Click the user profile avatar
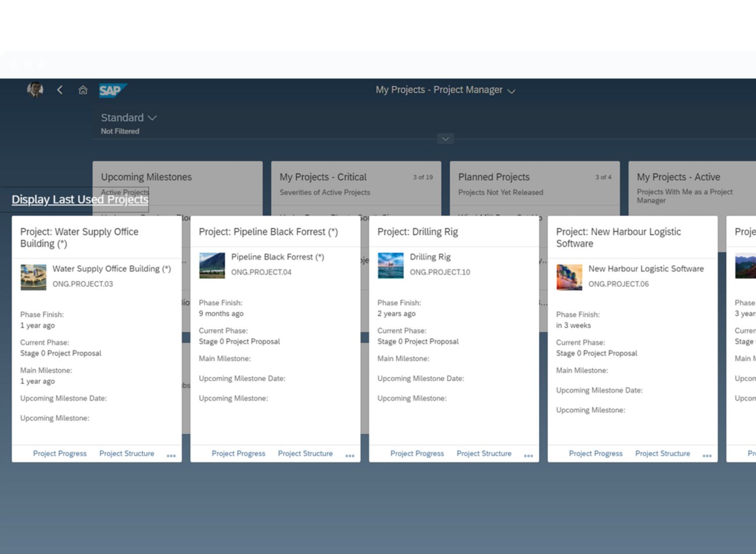The image size is (756, 554). 35,90
